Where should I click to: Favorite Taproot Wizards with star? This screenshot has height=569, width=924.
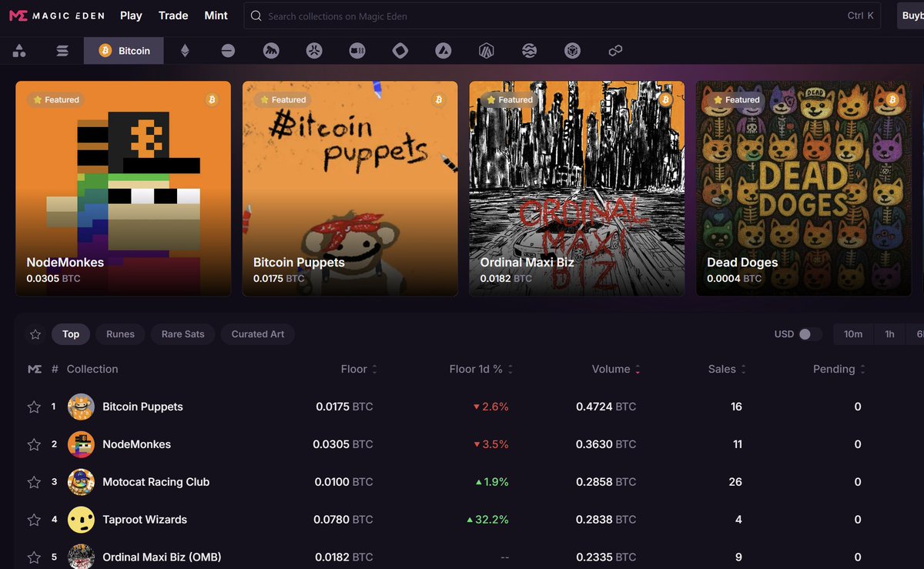34,520
